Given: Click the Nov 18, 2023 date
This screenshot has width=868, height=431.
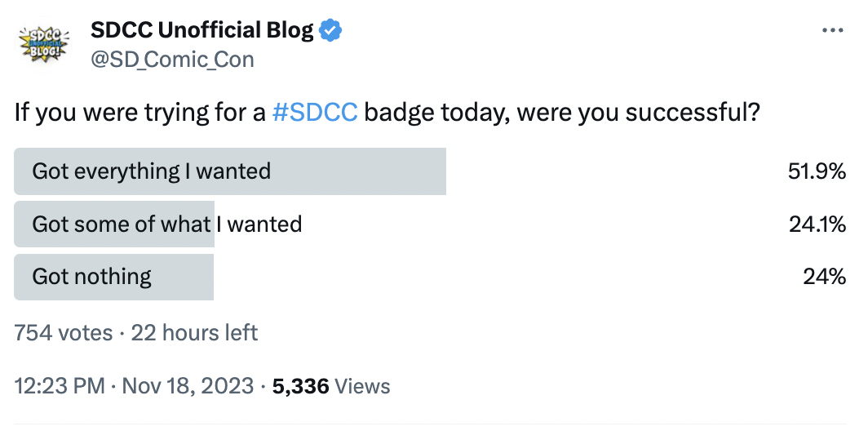Looking at the screenshot, I should click(188, 386).
